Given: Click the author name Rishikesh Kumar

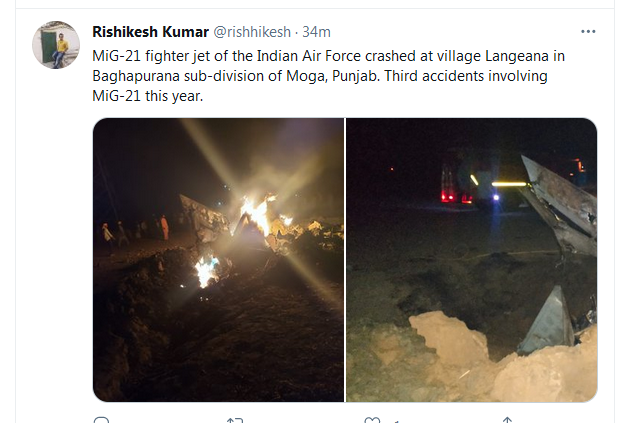Looking at the screenshot, I should (150, 32).
